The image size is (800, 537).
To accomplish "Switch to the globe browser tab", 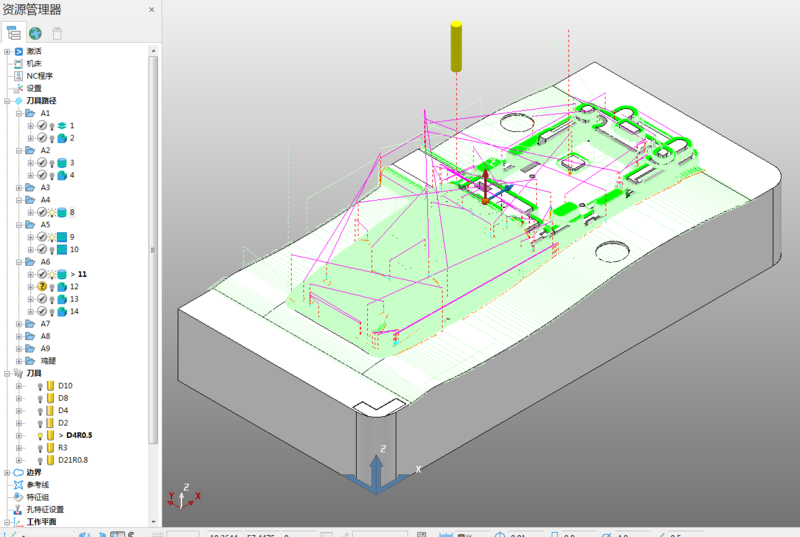I will tap(35, 32).
